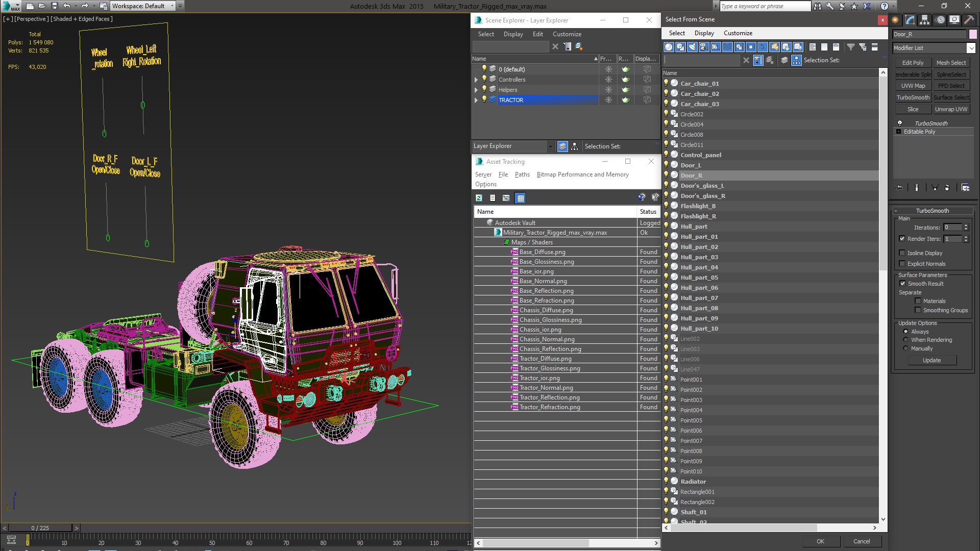Click Pin Stack icon below modifier stack
This screenshot has height=551, width=980.
coord(899,188)
